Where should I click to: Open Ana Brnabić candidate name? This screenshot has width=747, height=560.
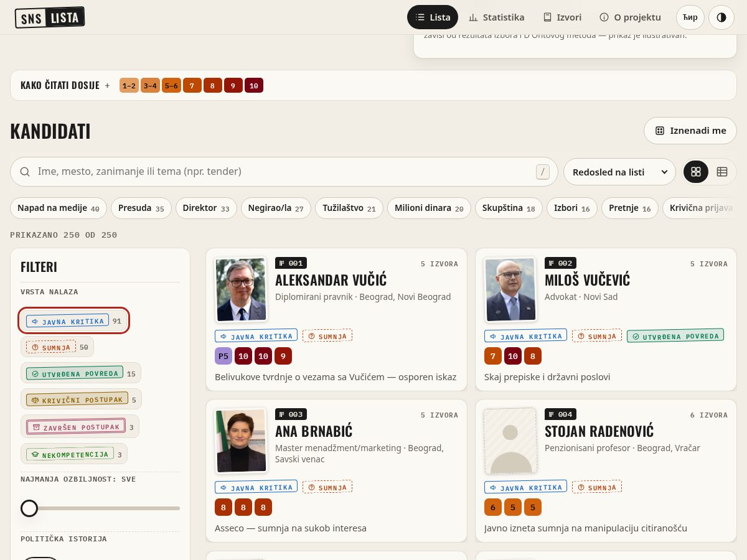click(x=314, y=431)
